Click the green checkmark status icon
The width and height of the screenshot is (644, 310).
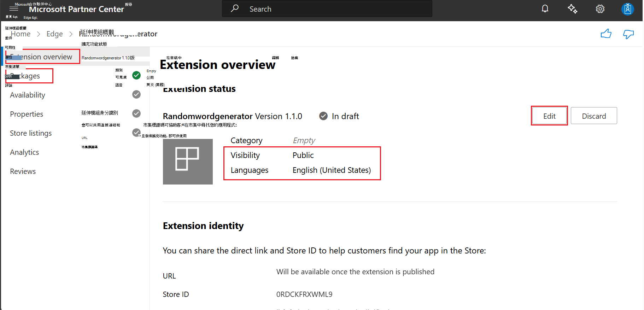pos(136,75)
